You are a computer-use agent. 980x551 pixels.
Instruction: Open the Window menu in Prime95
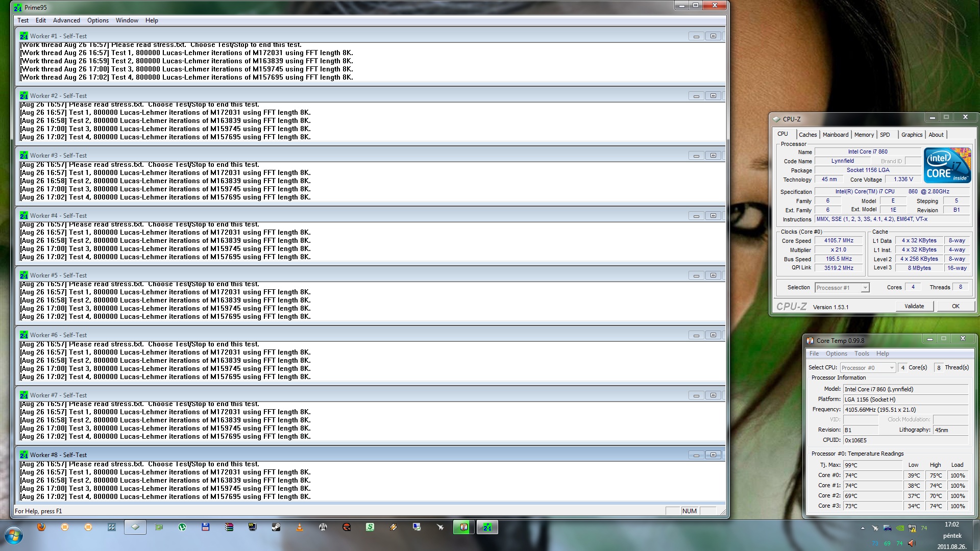tap(127, 20)
